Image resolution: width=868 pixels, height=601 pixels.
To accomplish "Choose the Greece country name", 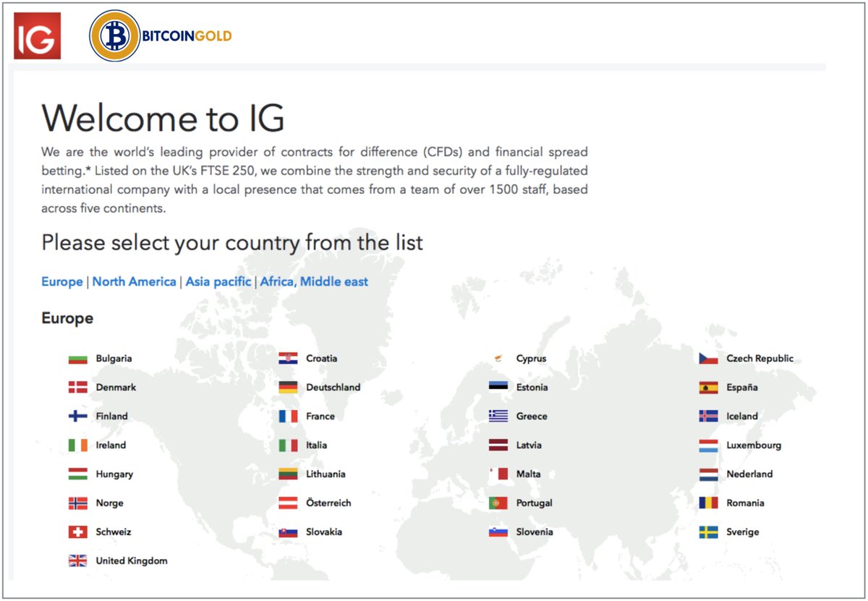I will (532, 417).
